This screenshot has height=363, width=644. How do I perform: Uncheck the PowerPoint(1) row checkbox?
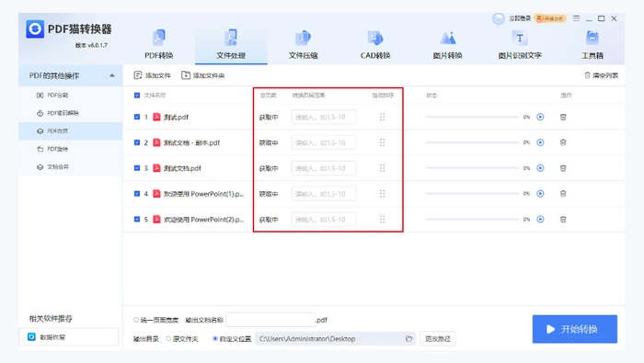[137, 194]
